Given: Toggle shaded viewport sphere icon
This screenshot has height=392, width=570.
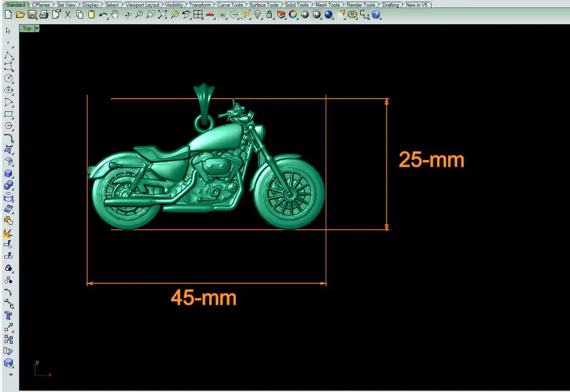Looking at the screenshot, I should point(304,15).
